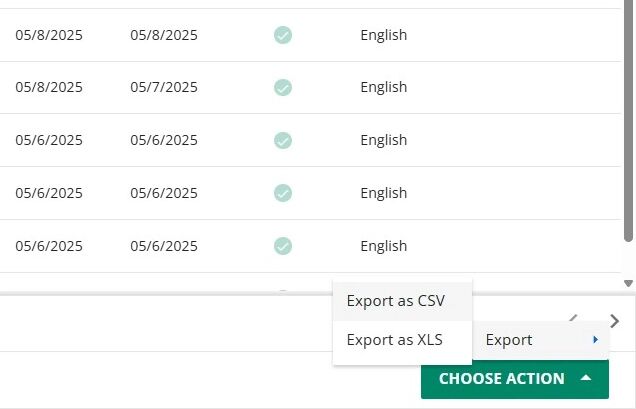Click the scrollbar down arrow
636x409 pixels.
pos(628,283)
